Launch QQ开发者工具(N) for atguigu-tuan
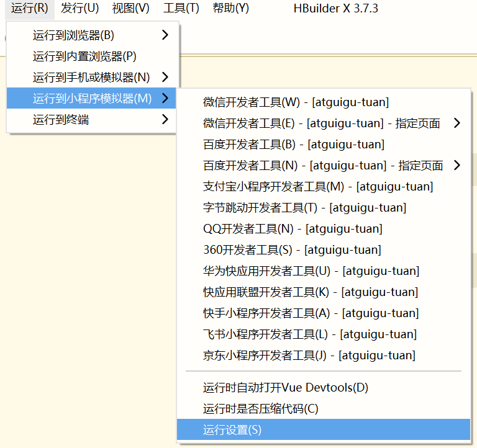 293,229
